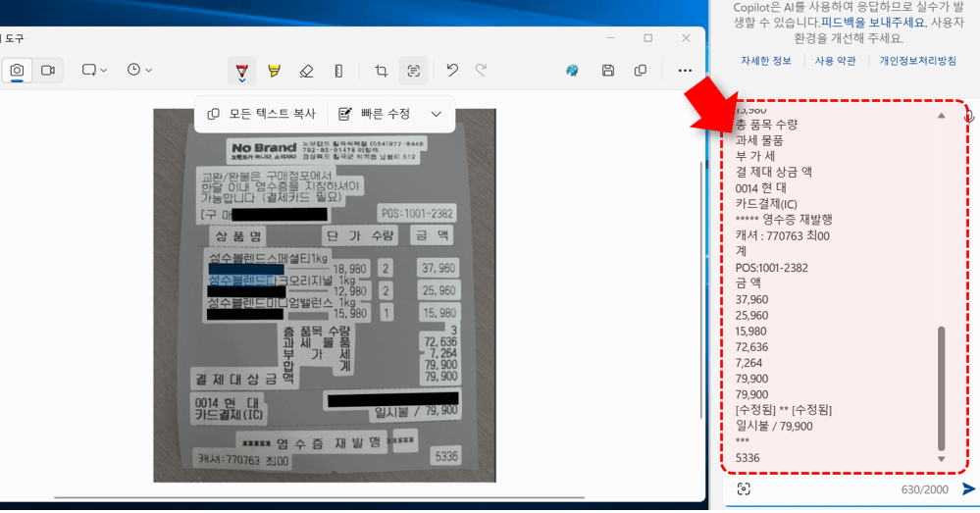Viewport: 980px width, 513px height.
Task: Open the 피드백을 보내주세요 link
Action: click(872, 23)
